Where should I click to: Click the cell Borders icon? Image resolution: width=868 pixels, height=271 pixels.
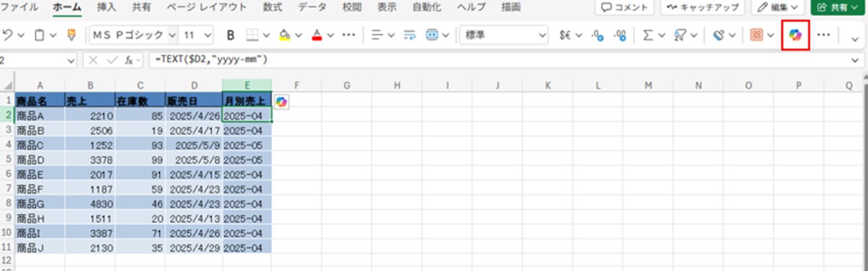click(x=252, y=35)
